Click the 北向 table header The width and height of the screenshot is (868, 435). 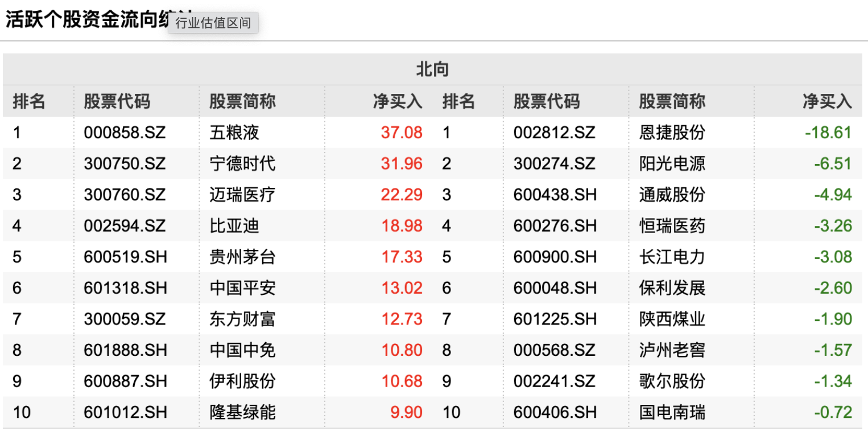432,69
